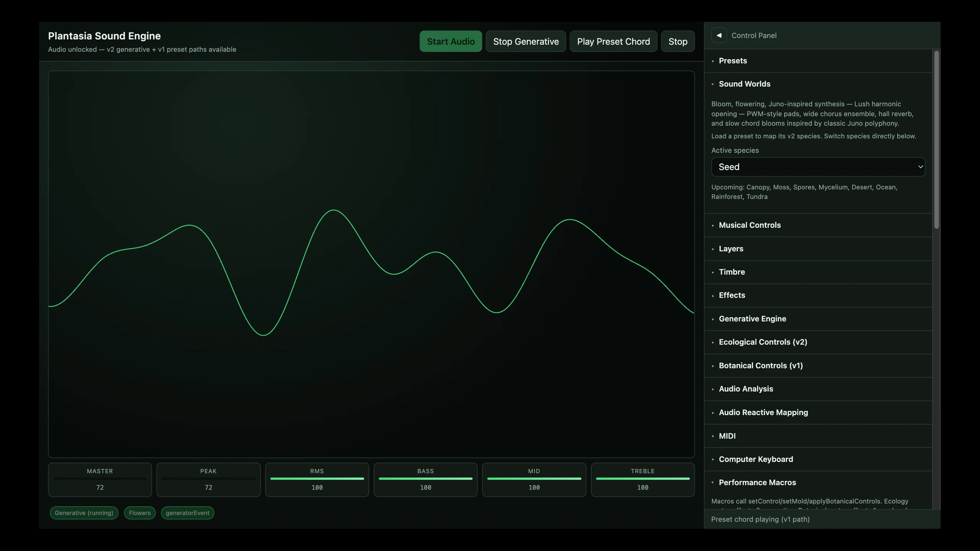Expand the Presets section
The image size is (980, 551).
pyautogui.click(x=818, y=61)
